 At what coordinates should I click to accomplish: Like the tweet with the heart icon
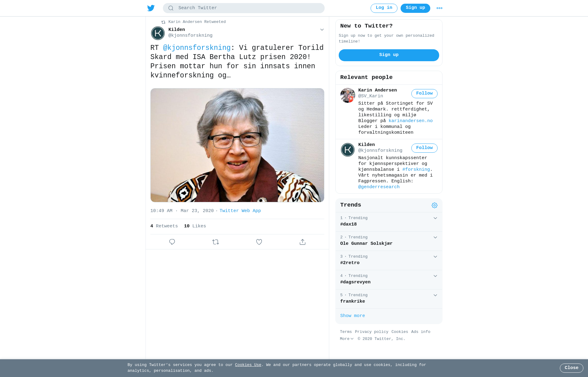click(259, 242)
